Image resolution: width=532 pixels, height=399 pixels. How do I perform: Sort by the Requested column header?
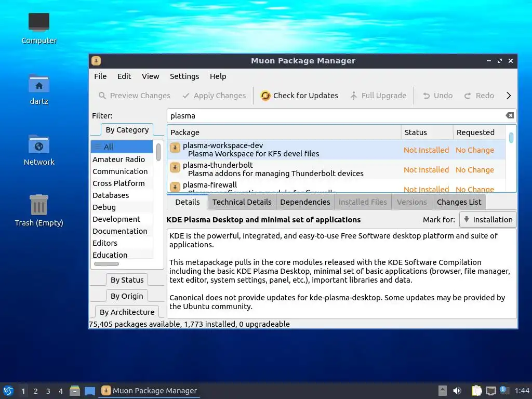(479, 132)
